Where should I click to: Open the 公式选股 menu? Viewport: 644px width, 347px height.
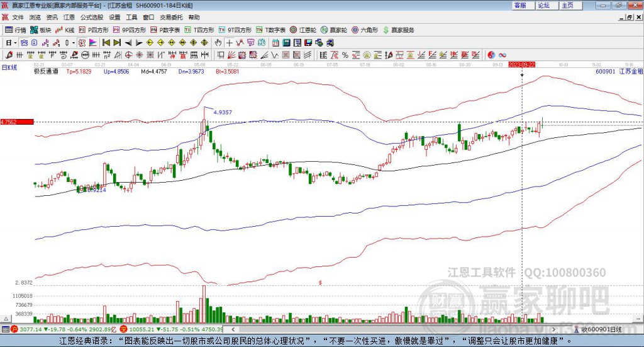pyautogui.click(x=92, y=17)
